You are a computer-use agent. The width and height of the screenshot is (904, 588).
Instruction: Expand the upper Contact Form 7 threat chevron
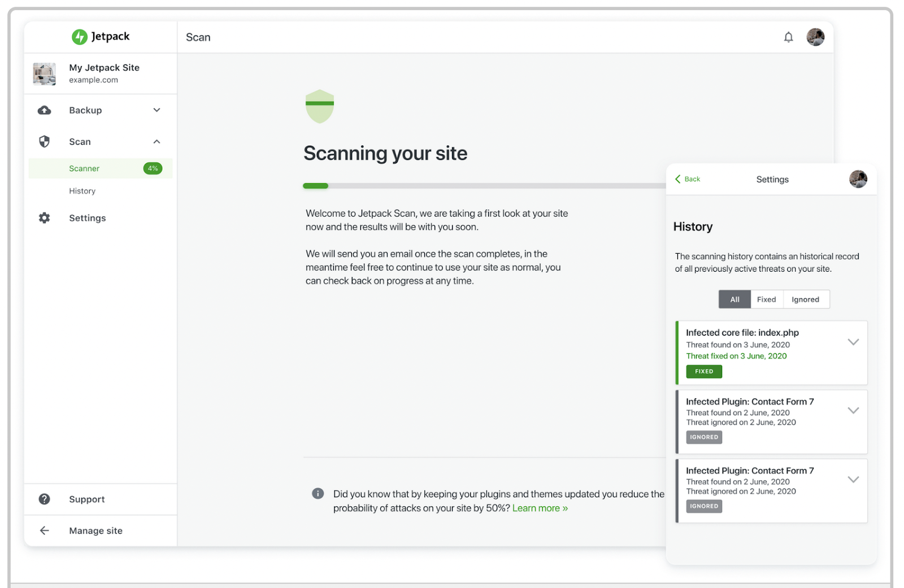pos(853,411)
